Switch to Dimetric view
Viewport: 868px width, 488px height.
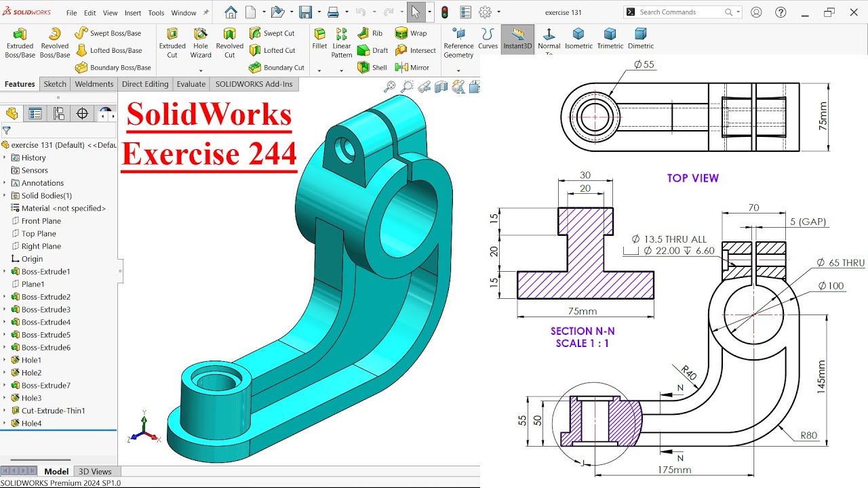pyautogui.click(x=641, y=39)
